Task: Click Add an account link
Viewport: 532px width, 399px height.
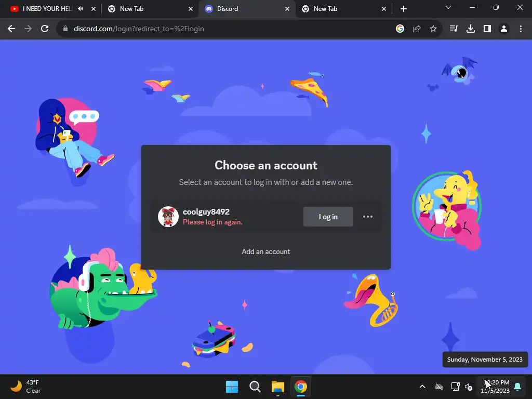Action: tap(265, 251)
